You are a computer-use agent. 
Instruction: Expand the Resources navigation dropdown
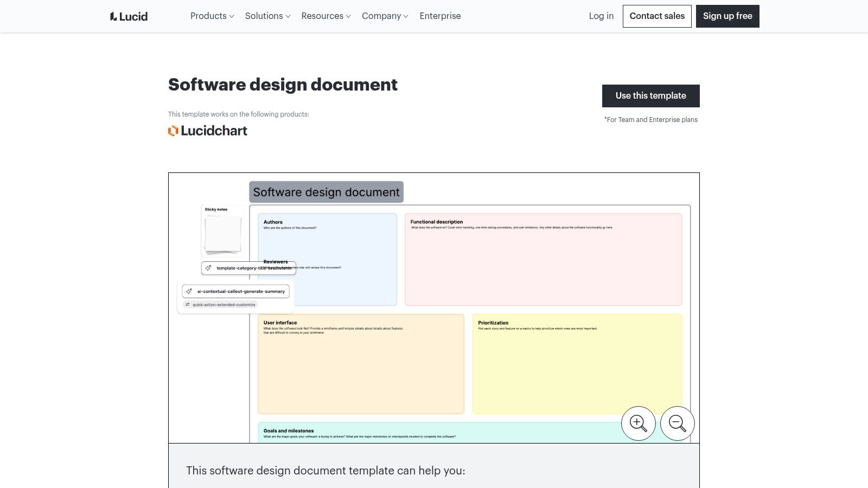pyautogui.click(x=325, y=16)
